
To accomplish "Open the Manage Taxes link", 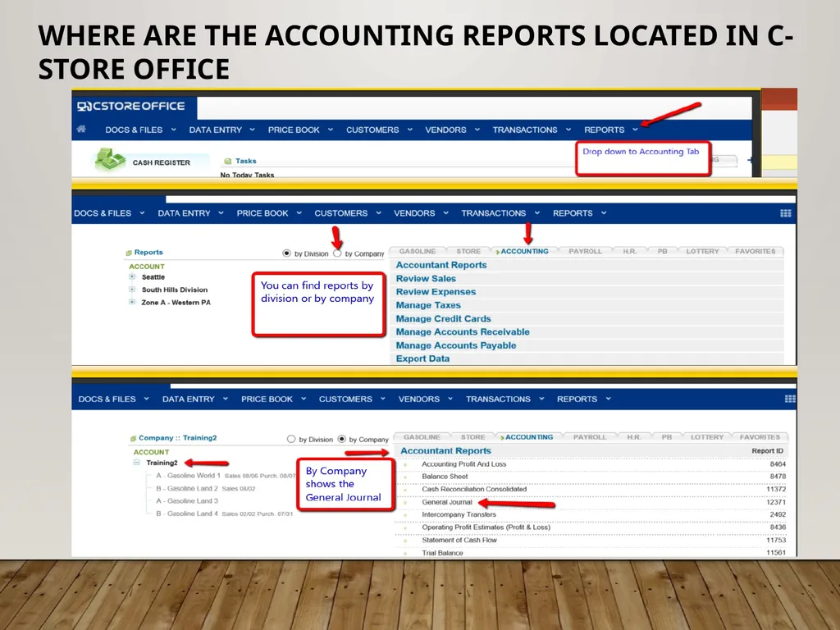I will 428,305.
